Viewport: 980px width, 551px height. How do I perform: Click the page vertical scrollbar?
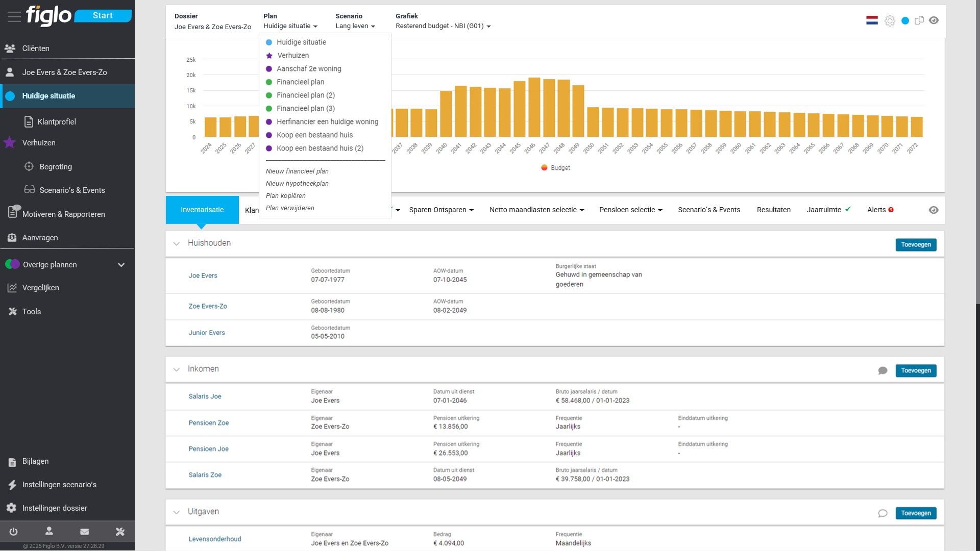click(977, 153)
